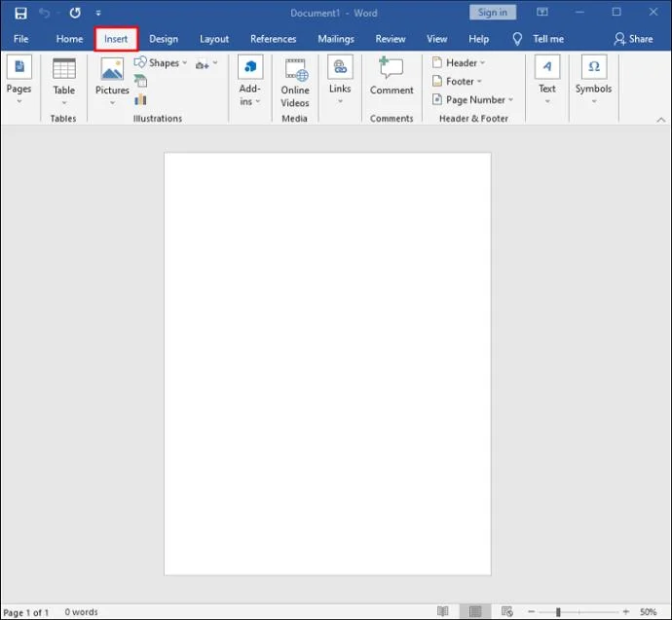Click the 0 words count
The image size is (672, 620).
pyautogui.click(x=81, y=612)
